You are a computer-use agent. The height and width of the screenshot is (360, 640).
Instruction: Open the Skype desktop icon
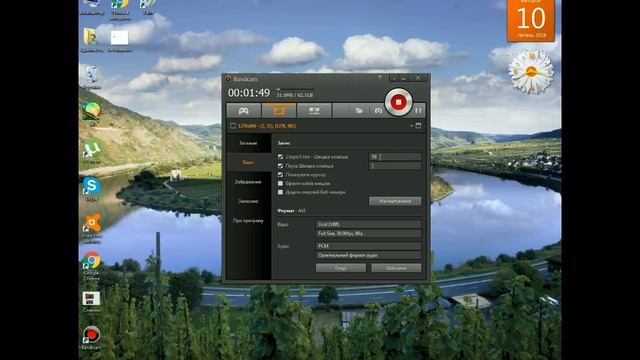tap(91, 188)
